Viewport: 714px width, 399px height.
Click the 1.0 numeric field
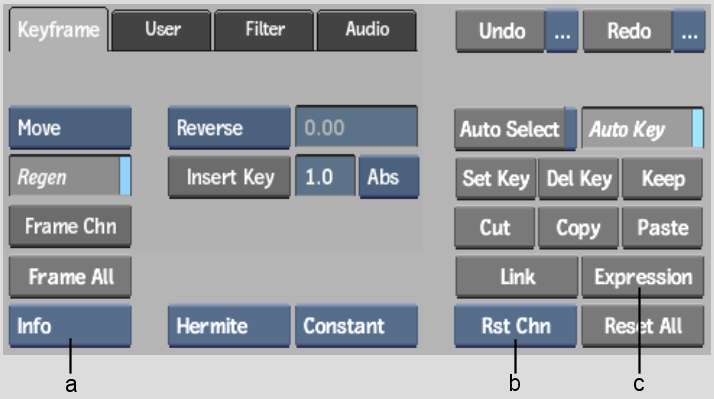tap(325, 177)
